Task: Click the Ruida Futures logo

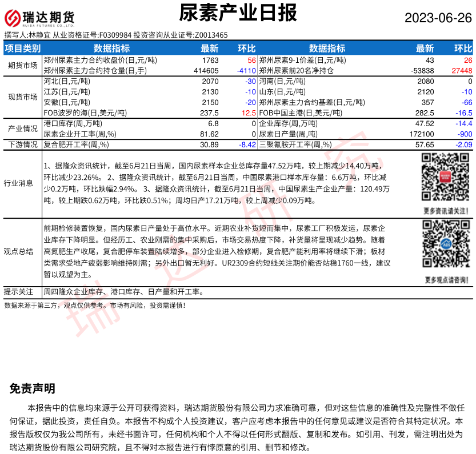Action: (x=40, y=18)
